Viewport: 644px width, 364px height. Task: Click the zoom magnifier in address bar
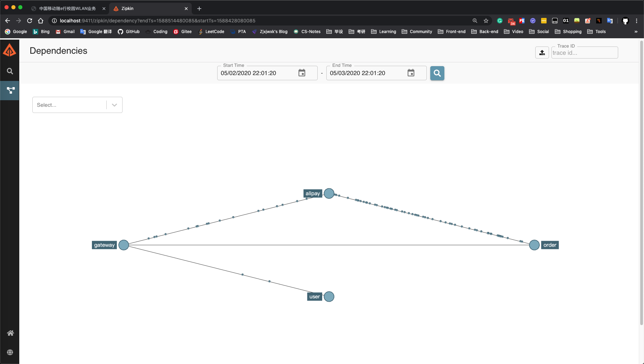475,21
